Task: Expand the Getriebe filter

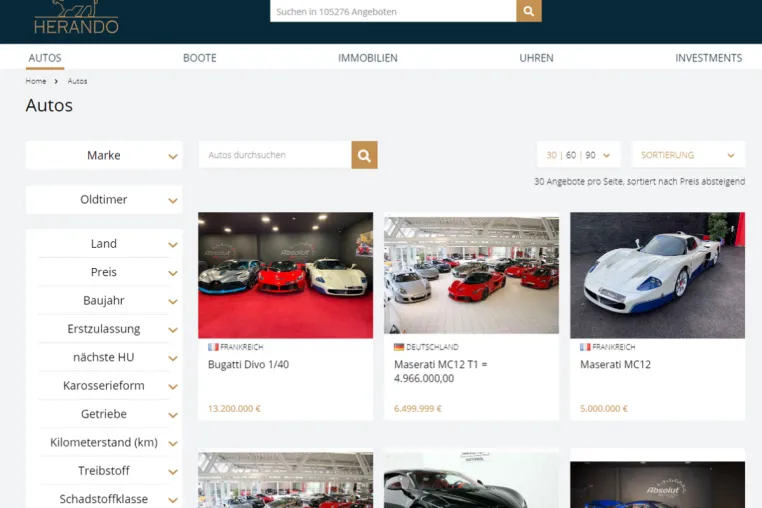Action: click(x=104, y=414)
